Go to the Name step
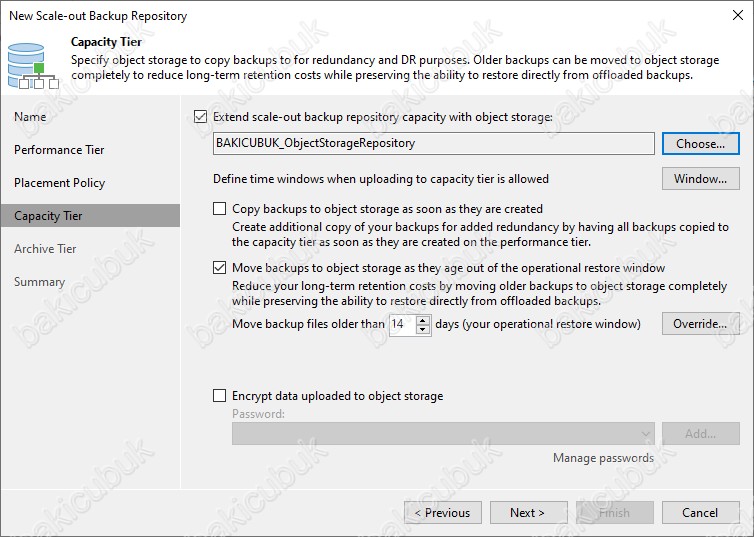Screen dimensions: 754x537 click(30, 117)
